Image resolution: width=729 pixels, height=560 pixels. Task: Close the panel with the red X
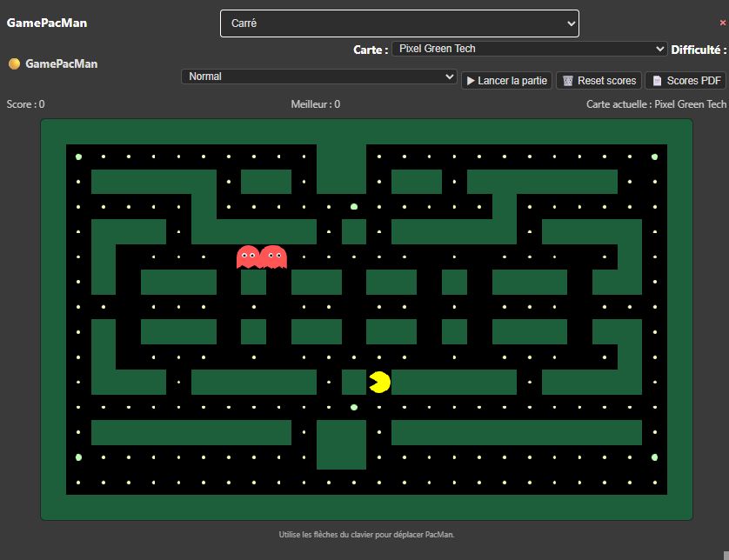(722, 23)
